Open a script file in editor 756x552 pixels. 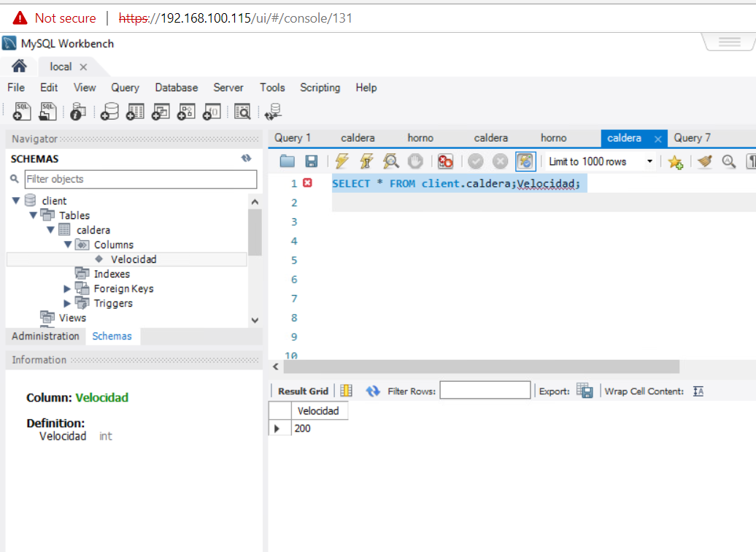[x=287, y=161]
